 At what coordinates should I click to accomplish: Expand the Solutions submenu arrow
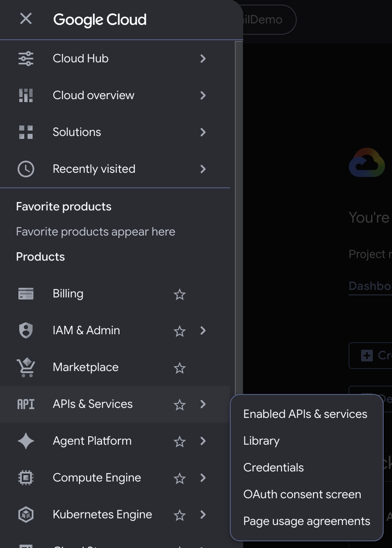[203, 132]
